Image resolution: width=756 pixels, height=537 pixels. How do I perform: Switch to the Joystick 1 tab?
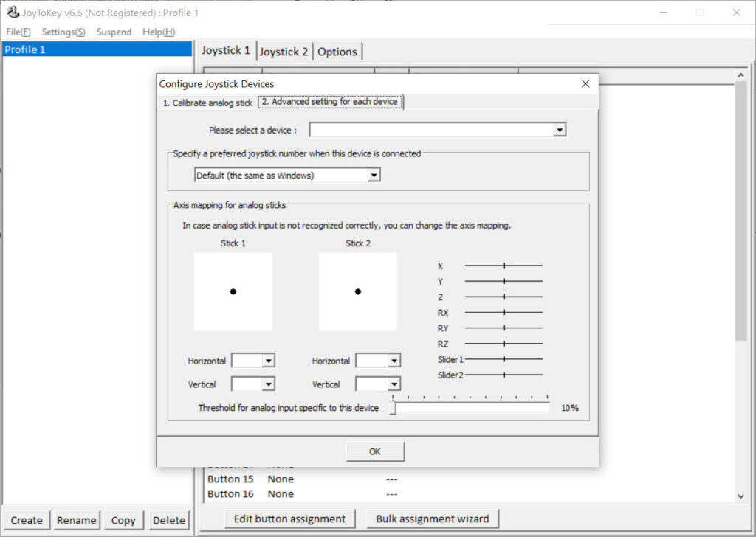226,51
